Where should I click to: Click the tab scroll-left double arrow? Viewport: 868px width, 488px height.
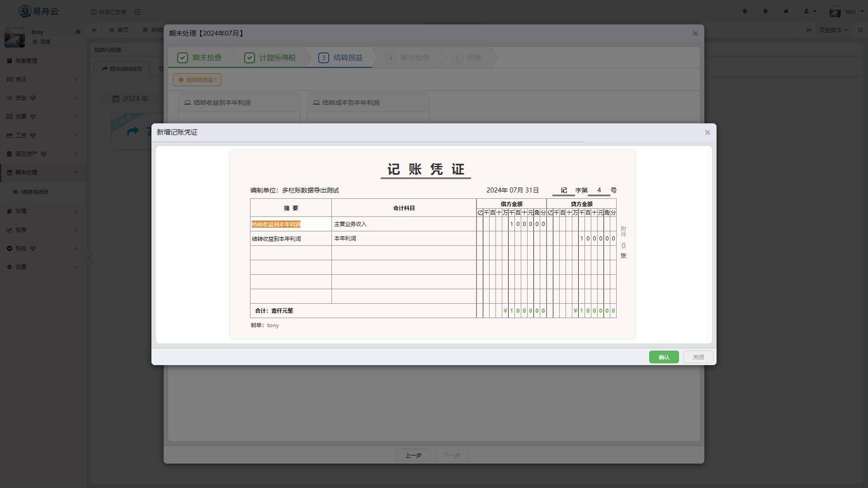click(x=94, y=30)
